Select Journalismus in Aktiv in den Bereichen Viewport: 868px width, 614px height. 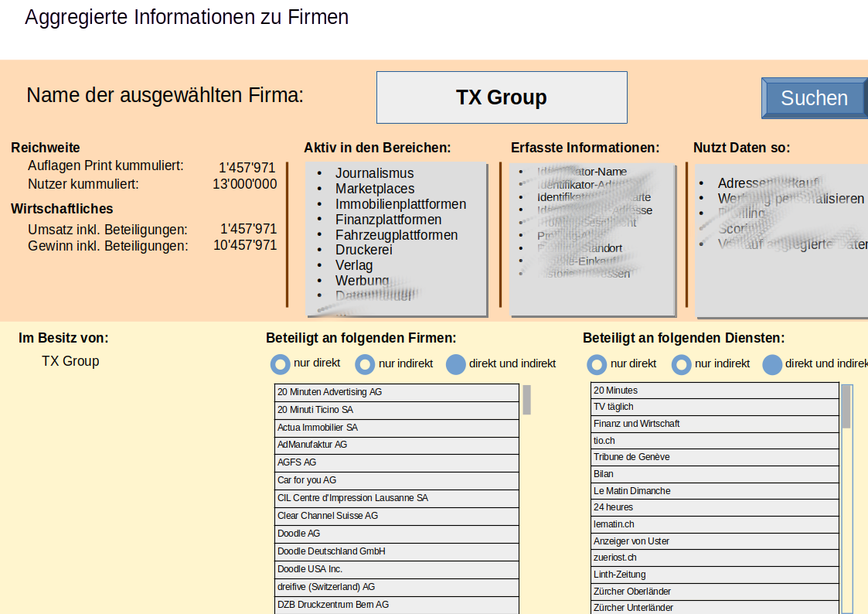click(374, 173)
